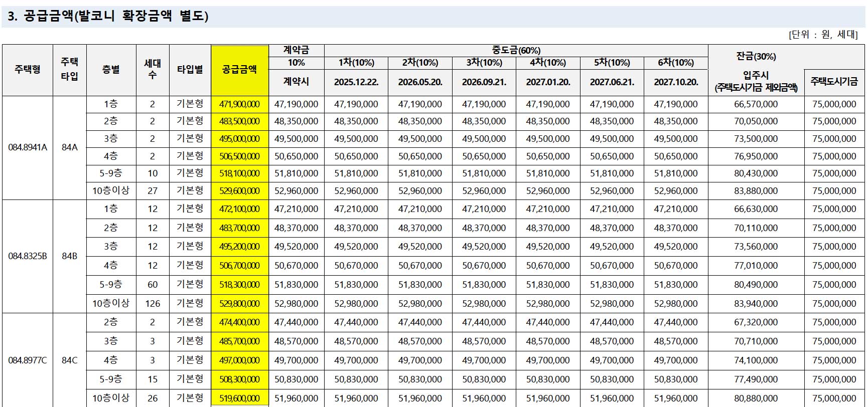This screenshot has width=868, height=407.
Task: Select balance amount 77,490,000
Action: click(756, 379)
